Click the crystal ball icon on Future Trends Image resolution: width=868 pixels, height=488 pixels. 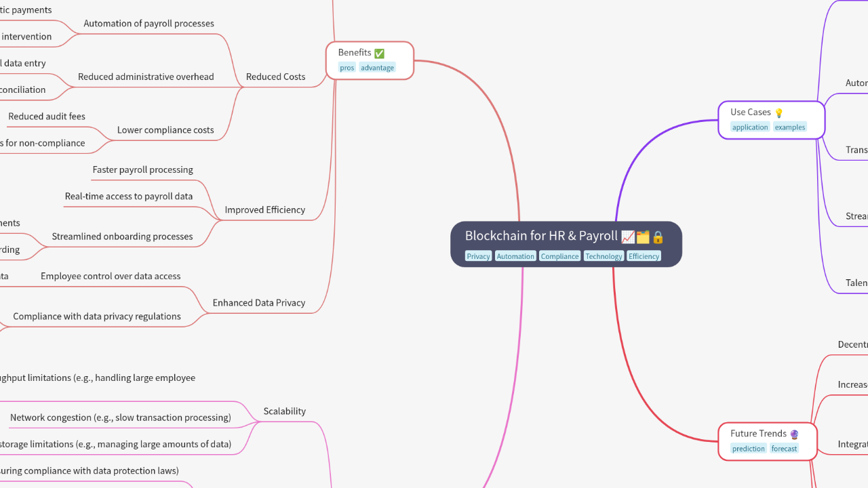pyautogui.click(x=794, y=434)
